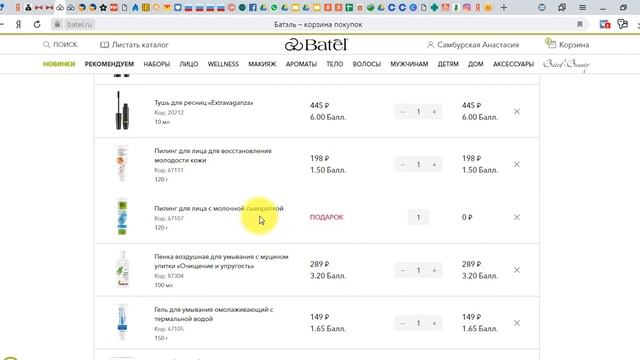Open the ТЕЛО menu section
Screen dimensions: 640x360
pos(335,64)
